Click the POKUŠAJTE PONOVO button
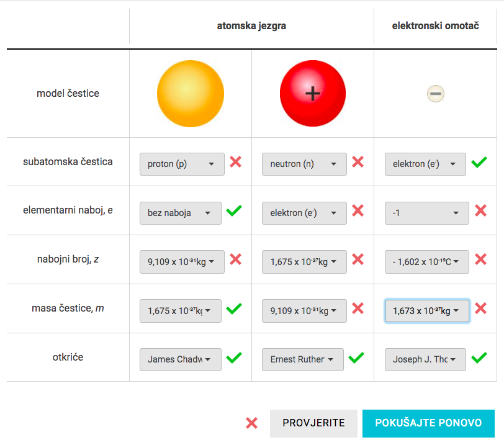Viewport: 504px width, 445px height. [x=428, y=423]
